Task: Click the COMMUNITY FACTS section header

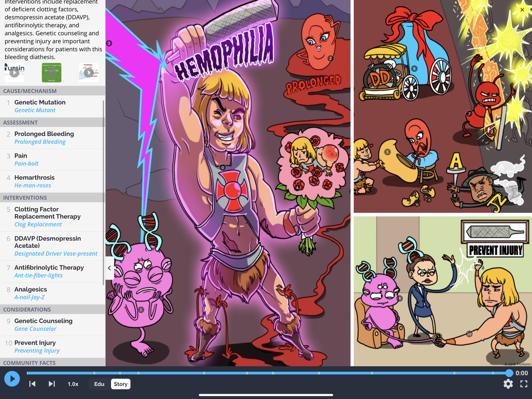Action: click(x=53, y=362)
